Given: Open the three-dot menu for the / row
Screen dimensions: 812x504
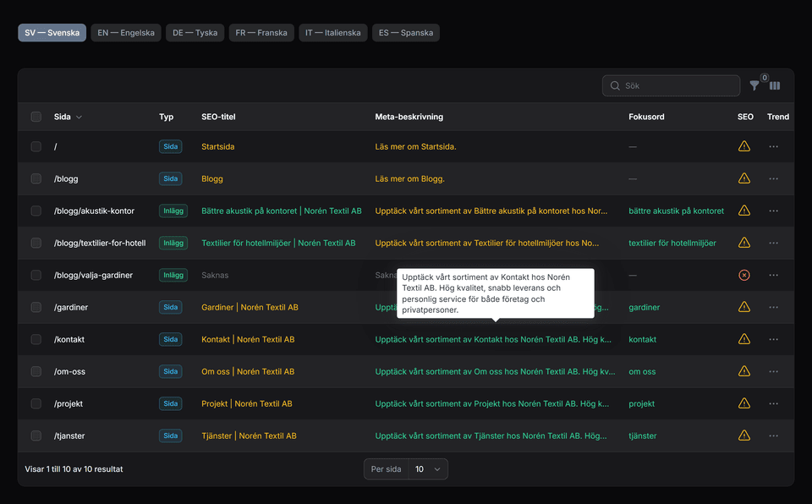Looking at the screenshot, I should click(x=773, y=146).
